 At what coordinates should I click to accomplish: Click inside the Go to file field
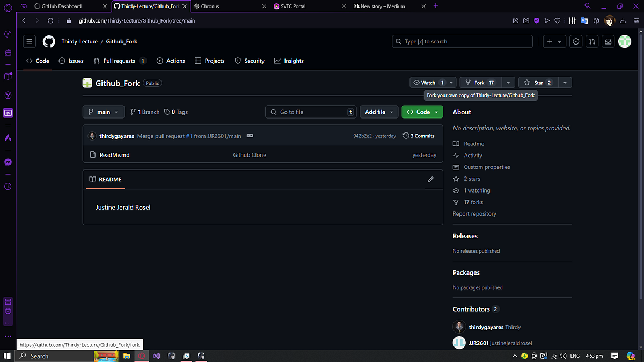(x=311, y=112)
